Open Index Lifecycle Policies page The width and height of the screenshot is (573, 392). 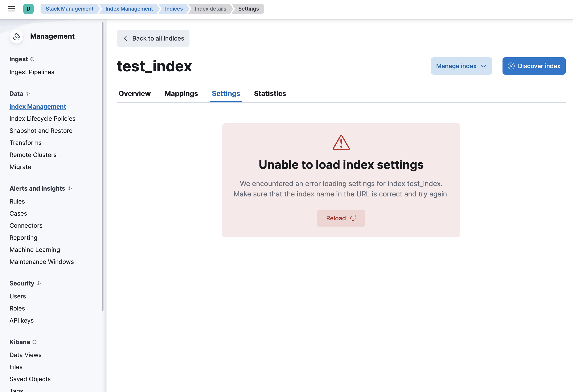(x=42, y=118)
